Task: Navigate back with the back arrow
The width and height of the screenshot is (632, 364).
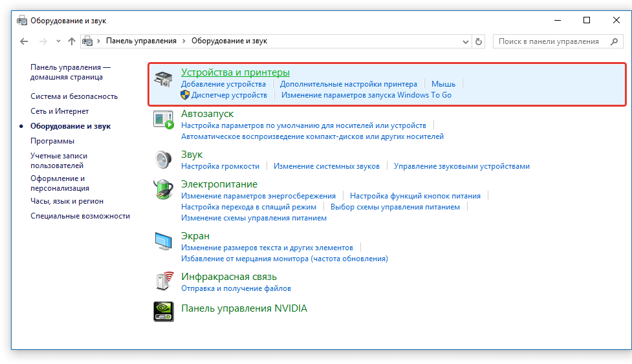Action: click(24, 41)
